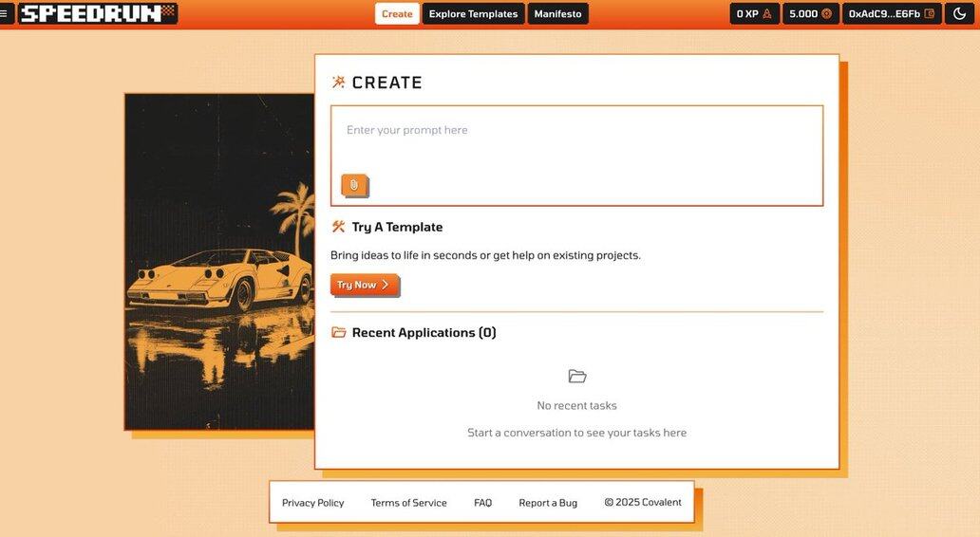
Task: Click the Recent Applications folder icon
Action: [x=339, y=333]
